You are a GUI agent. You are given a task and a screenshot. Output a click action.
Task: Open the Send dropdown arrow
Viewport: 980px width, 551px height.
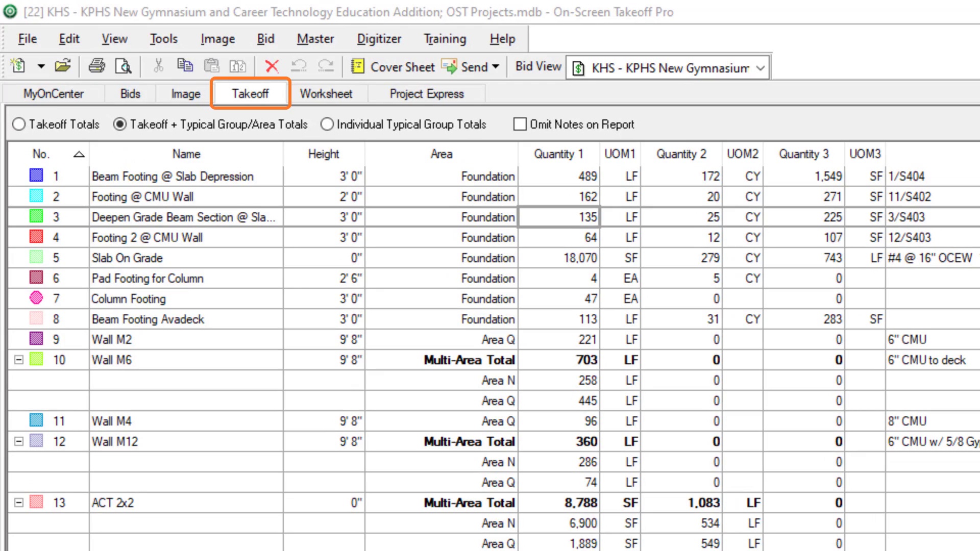click(495, 67)
